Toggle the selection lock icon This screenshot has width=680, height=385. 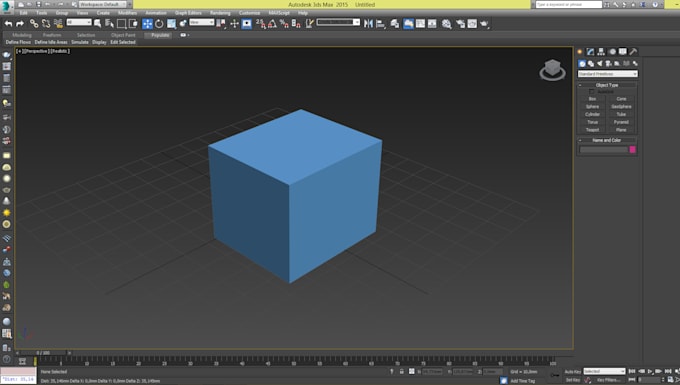[x=402, y=372]
